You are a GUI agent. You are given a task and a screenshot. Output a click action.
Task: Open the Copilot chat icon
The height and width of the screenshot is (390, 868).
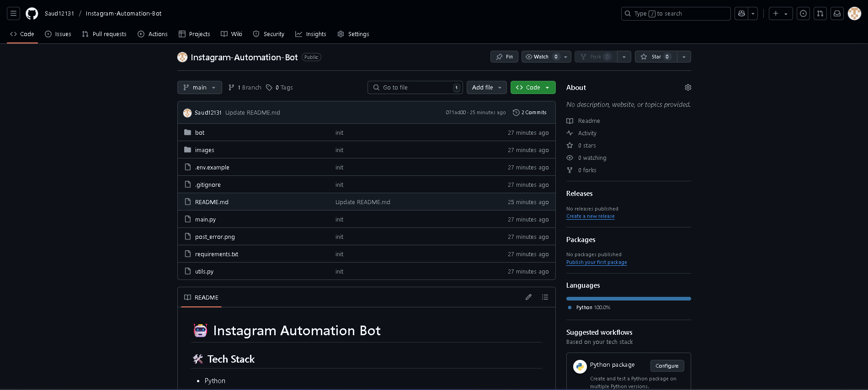(741, 14)
